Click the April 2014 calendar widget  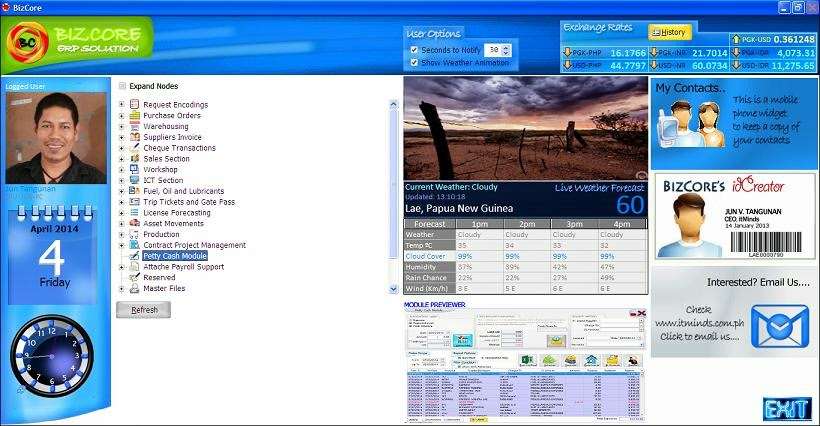click(54, 255)
